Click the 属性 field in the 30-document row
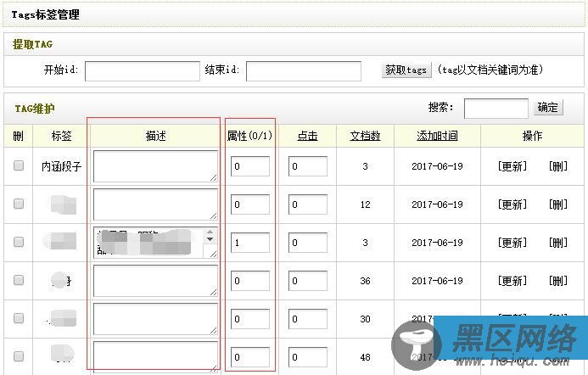The width and height of the screenshot is (588, 375). point(250,319)
